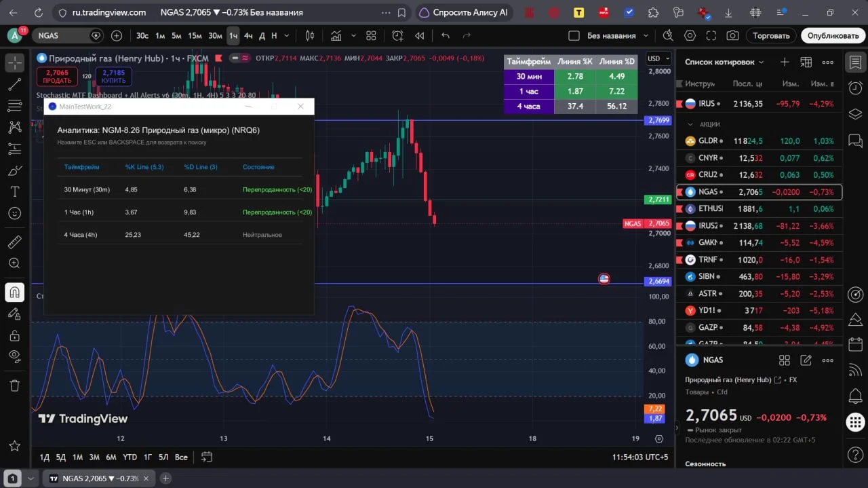Click the NGAS symbol search field
The width and height of the screenshot is (868, 488).
(x=68, y=36)
